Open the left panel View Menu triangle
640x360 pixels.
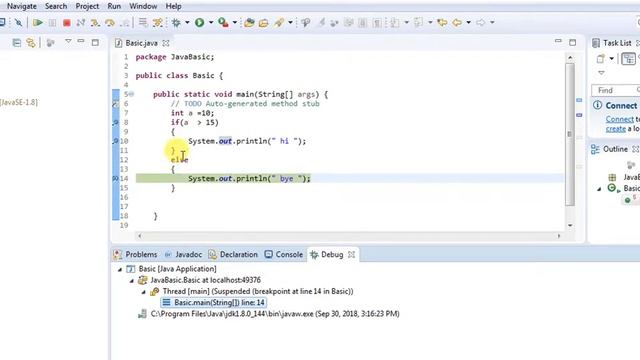coord(68,41)
